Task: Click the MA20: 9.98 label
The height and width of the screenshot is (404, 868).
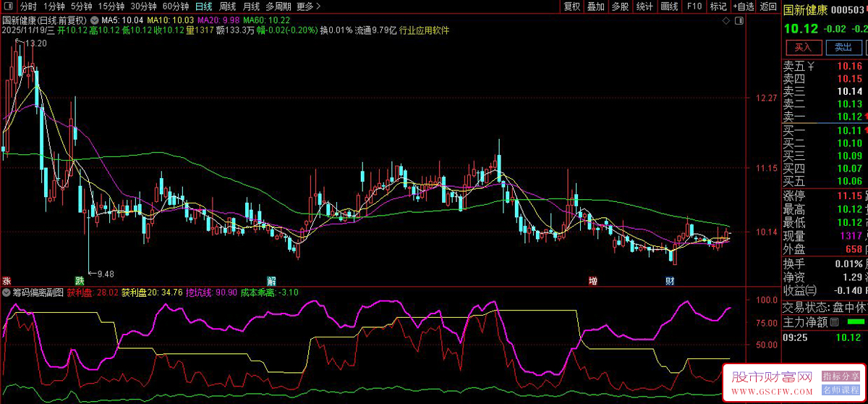Action: (218, 20)
